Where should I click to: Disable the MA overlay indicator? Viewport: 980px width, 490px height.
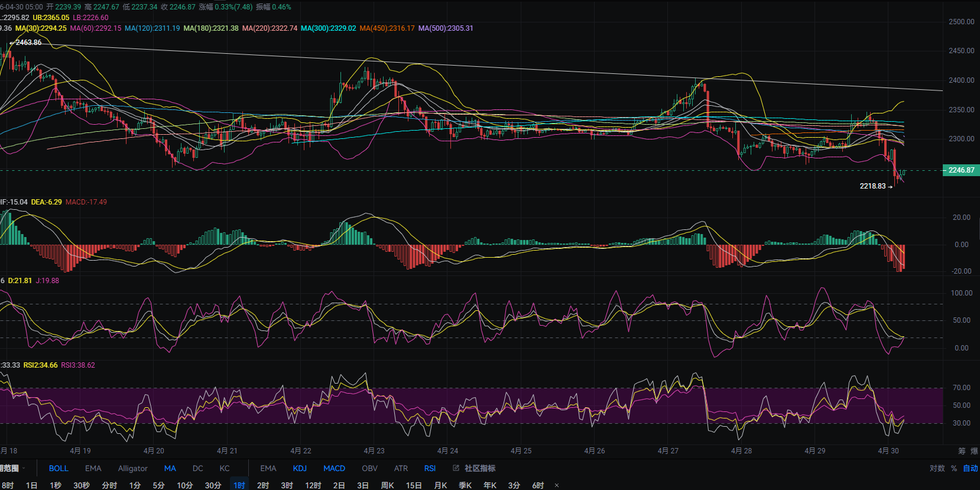[170, 468]
